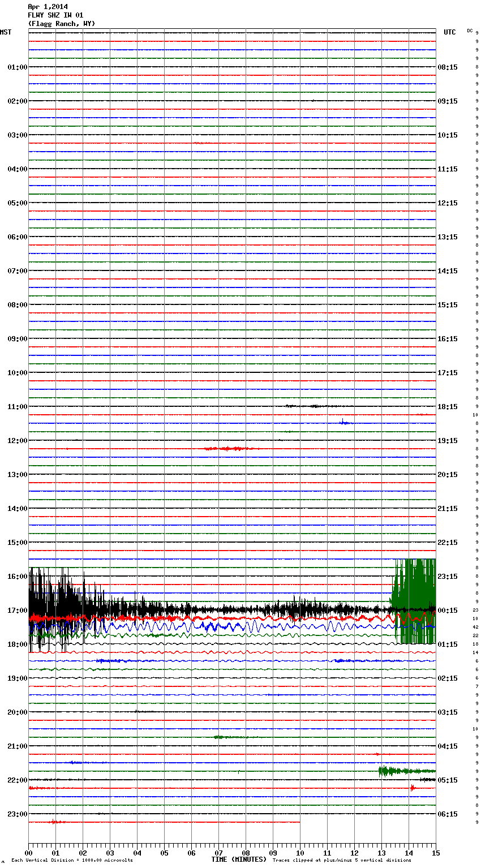Click the "Traces clipped at plus/minus 5 vertical divisions" note

pos(342,861)
